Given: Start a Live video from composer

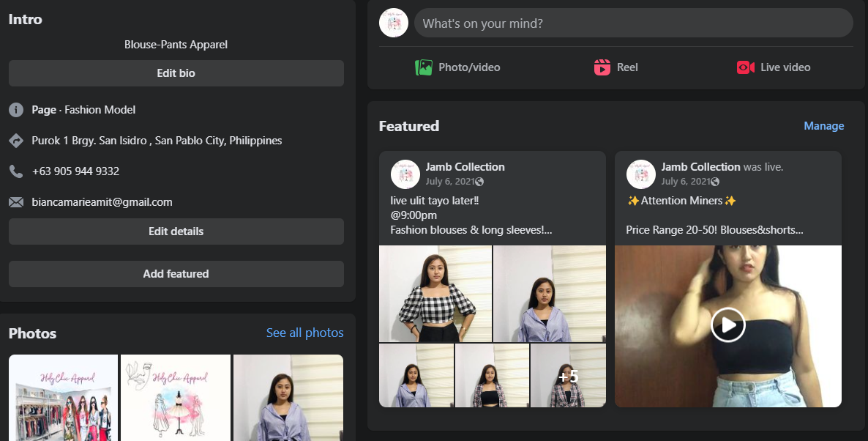Looking at the screenshot, I should pyautogui.click(x=785, y=67).
